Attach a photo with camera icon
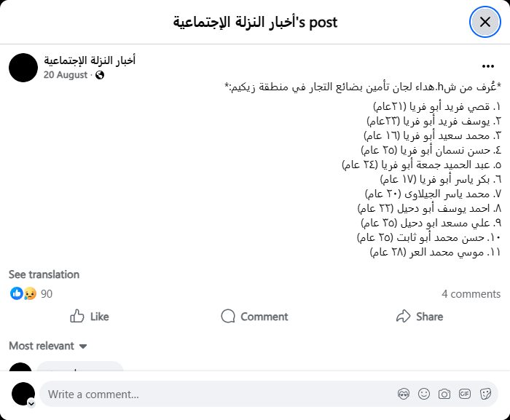 (x=444, y=395)
